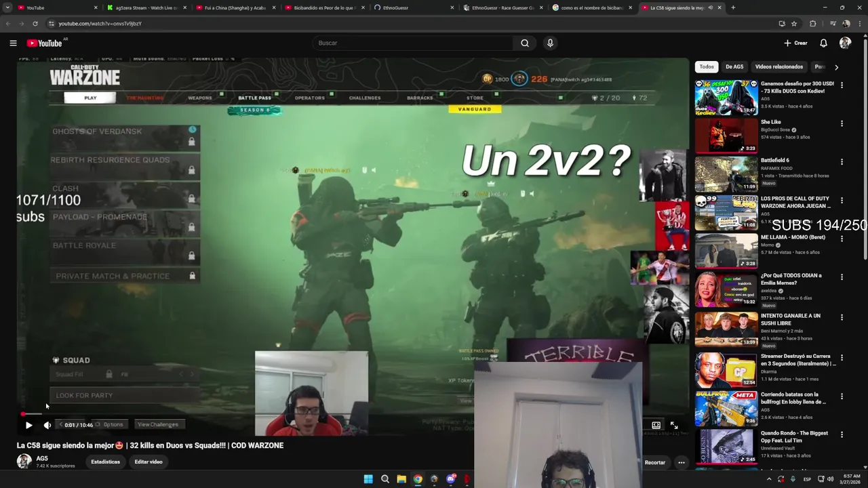Switch to the como es el nombre Google tab
Viewport: 868px width, 488px height.
(591, 7)
